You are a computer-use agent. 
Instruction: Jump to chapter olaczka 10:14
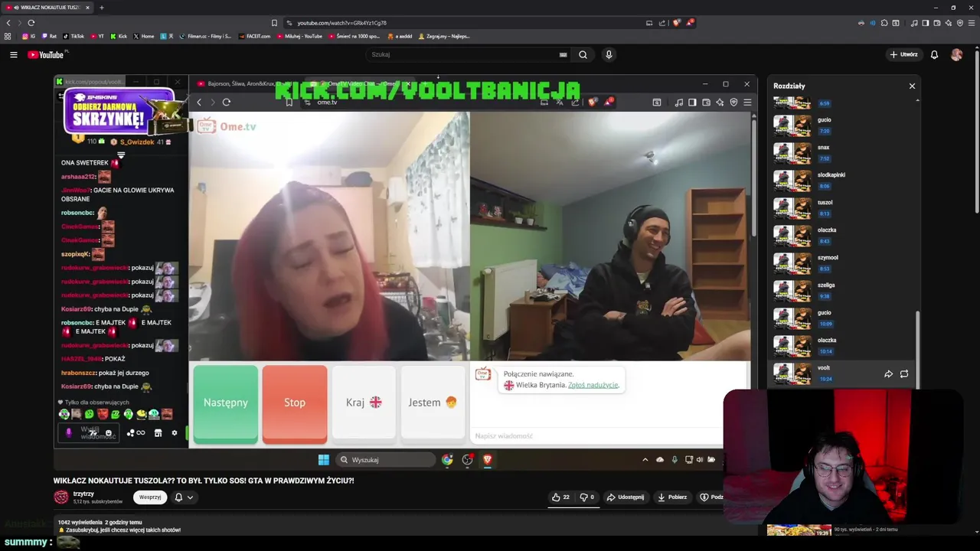(x=842, y=346)
